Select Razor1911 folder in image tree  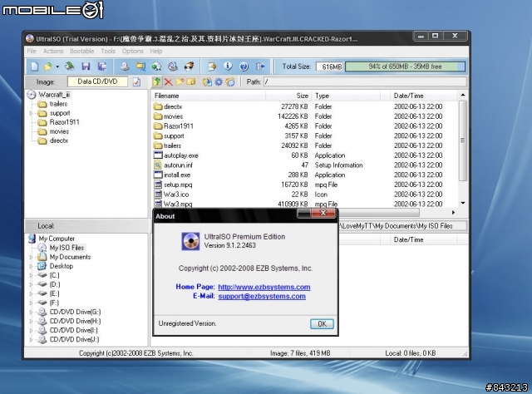click(64, 122)
